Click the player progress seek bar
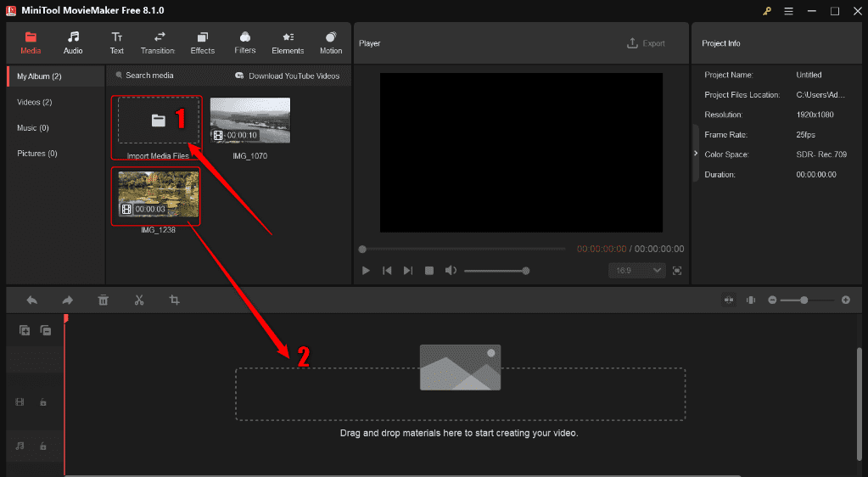 (462, 250)
